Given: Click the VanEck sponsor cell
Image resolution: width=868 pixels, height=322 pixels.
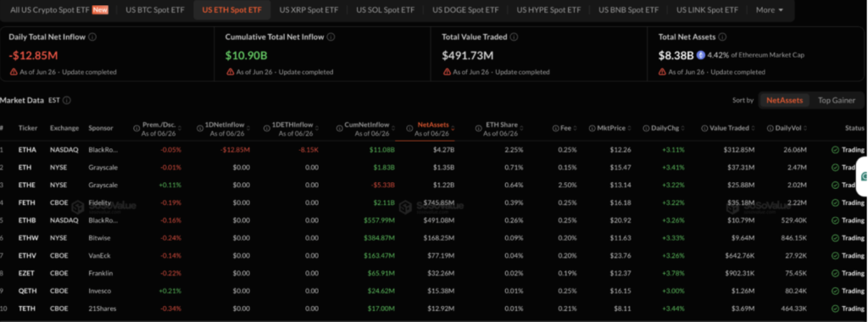Looking at the screenshot, I should pyautogui.click(x=100, y=256).
